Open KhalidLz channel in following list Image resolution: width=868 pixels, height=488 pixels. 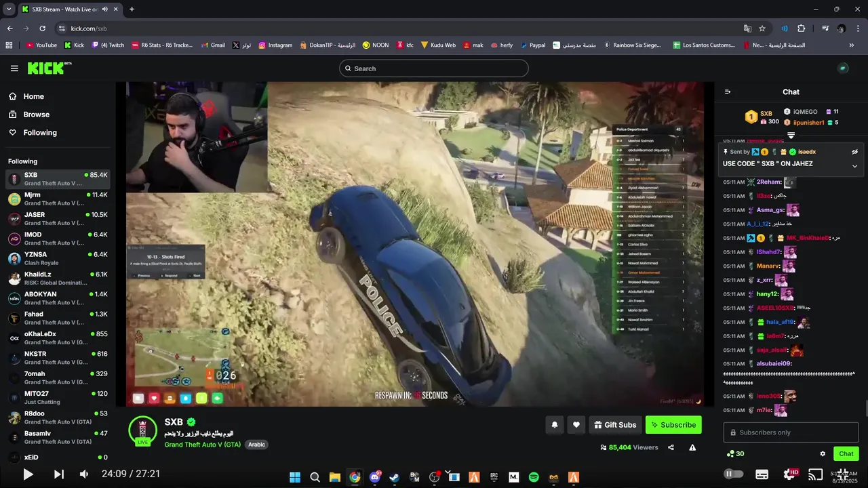coord(58,279)
